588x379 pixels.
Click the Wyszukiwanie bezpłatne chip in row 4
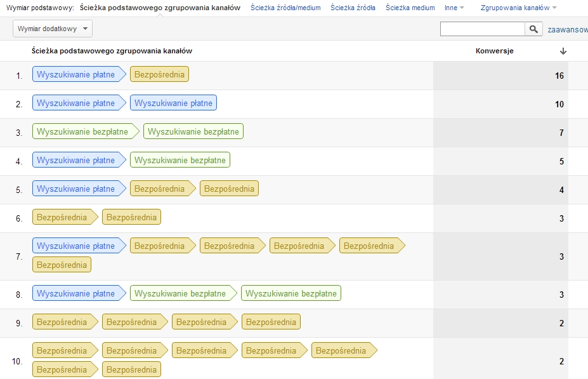tap(180, 161)
